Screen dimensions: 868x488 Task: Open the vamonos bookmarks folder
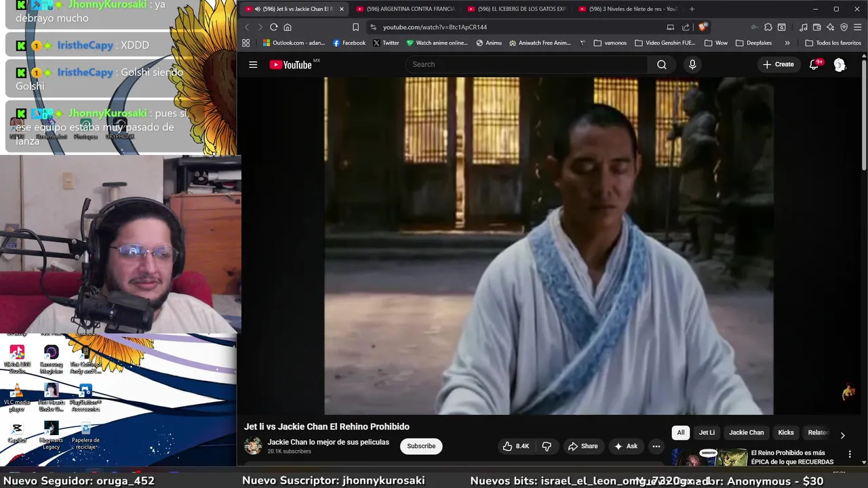tap(610, 43)
